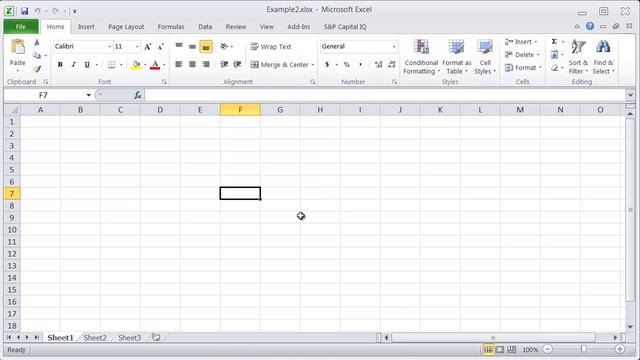Click the Orientation text angle icon

pos(224,47)
